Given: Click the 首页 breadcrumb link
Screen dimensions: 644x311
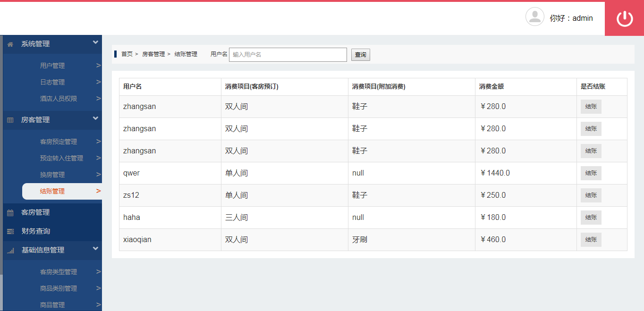Looking at the screenshot, I should tap(127, 54).
